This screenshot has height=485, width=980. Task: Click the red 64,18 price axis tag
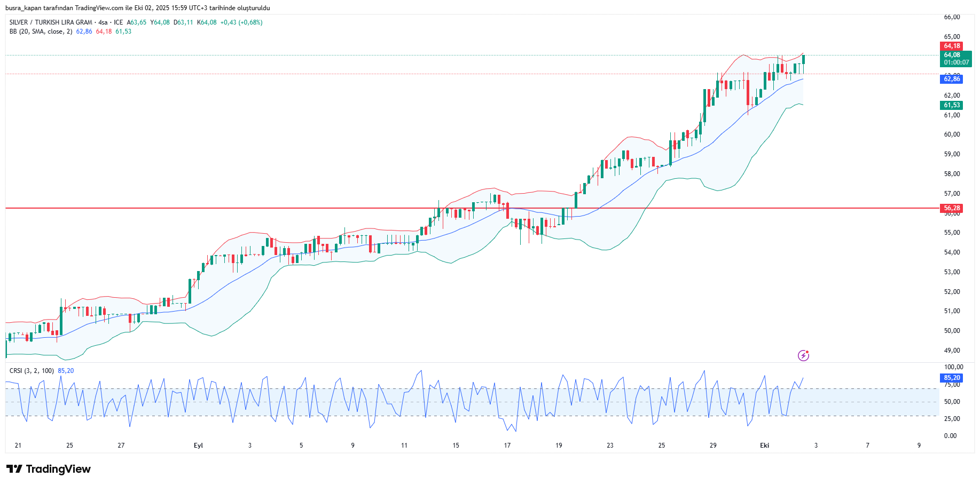[951, 46]
